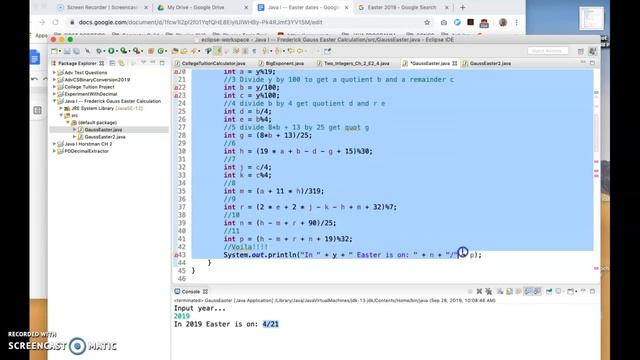640x360 pixels.
Task: Click Clear Console icon
Action: point(500,291)
